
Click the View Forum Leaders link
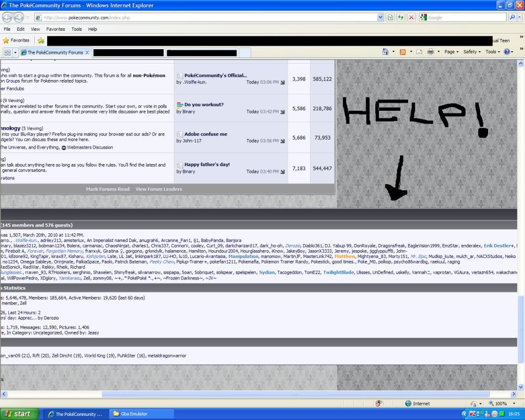pyautogui.click(x=159, y=189)
